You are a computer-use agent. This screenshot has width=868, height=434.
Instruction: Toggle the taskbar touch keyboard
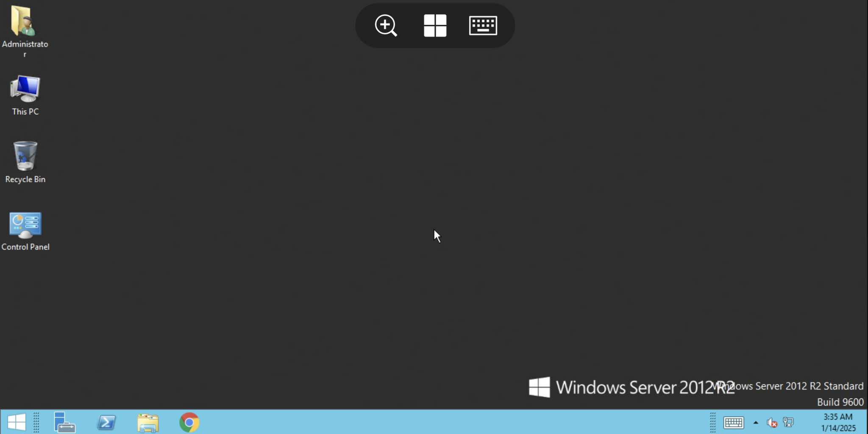(x=734, y=423)
